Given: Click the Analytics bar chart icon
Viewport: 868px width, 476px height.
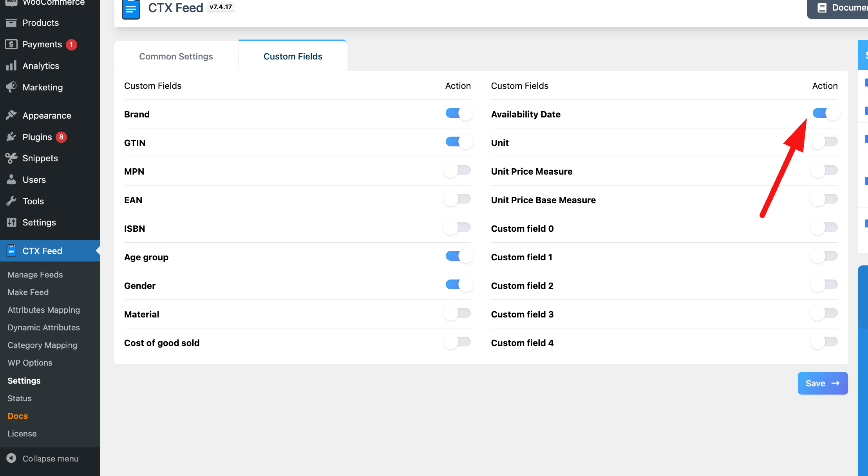Looking at the screenshot, I should [x=11, y=66].
